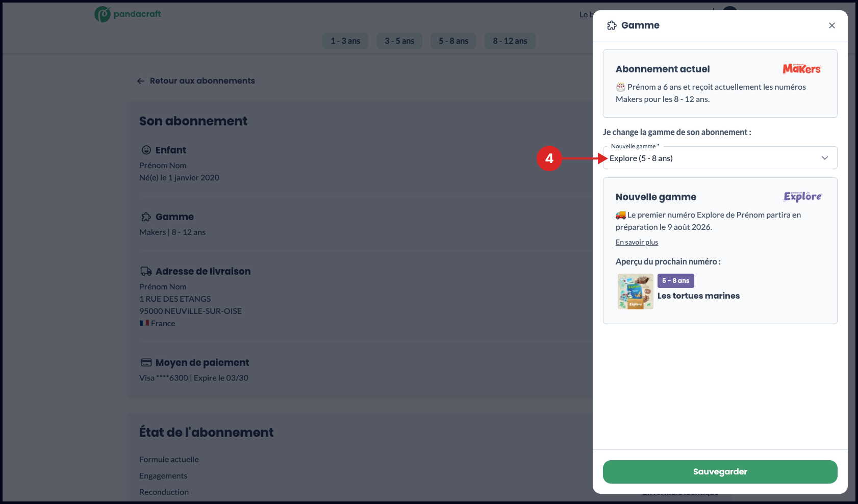Click the text 'Makers | 8 - 12 ans'
The height and width of the screenshot is (504, 858).
click(172, 232)
